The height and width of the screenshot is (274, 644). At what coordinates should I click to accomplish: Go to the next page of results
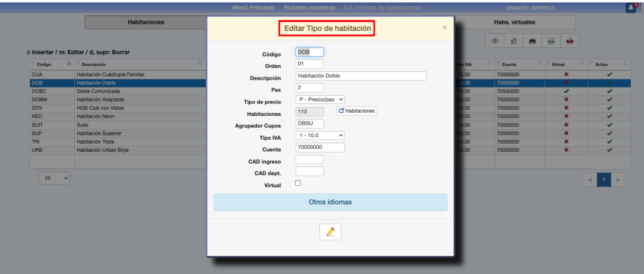[x=618, y=180]
